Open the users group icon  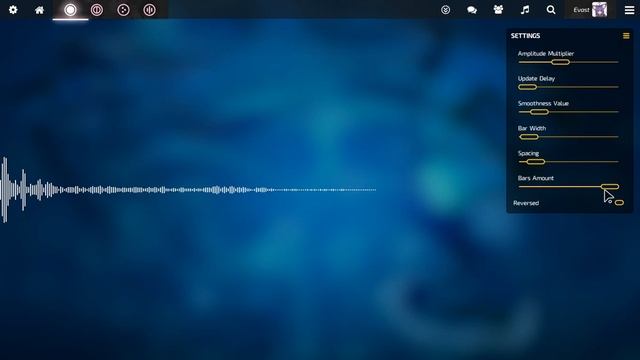[x=498, y=10]
